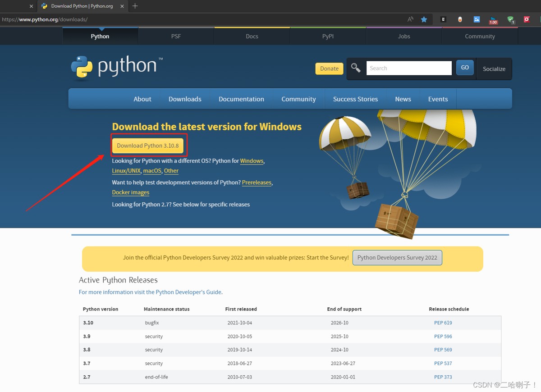Click the Read Aloud icon in address bar
The image size is (541, 392).
(x=410, y=19)
